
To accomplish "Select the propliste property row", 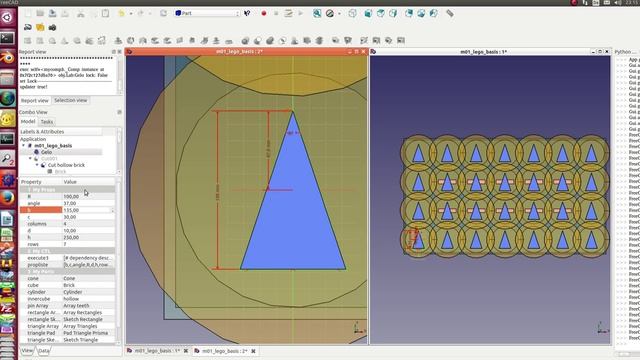I will coord(67,264).
